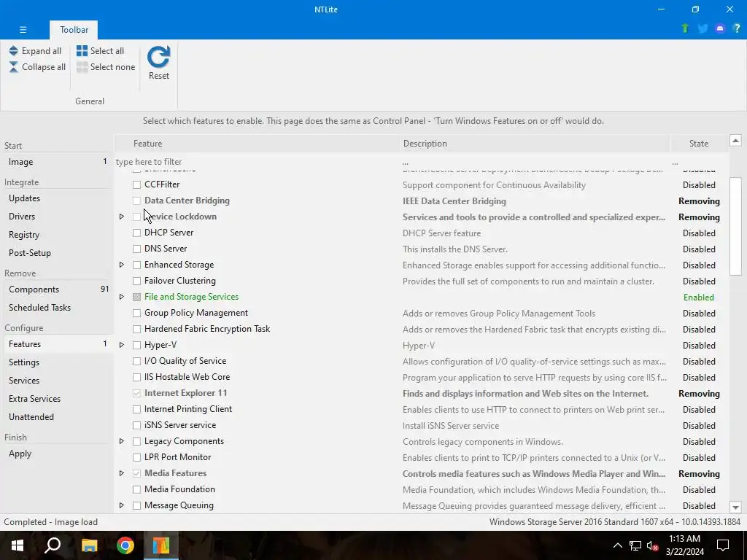Click the taskbar clock and date
This screenshot has height=560, width=747.
(684, 545)
